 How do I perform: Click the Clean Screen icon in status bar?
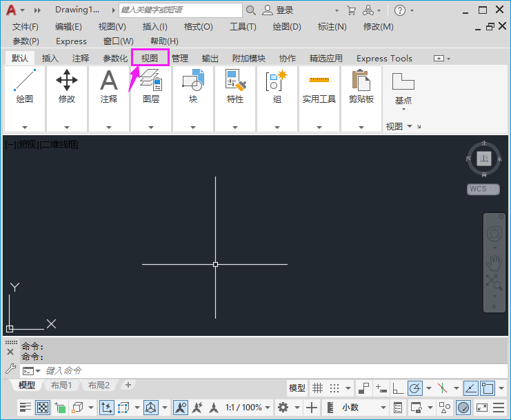[481, 408]
